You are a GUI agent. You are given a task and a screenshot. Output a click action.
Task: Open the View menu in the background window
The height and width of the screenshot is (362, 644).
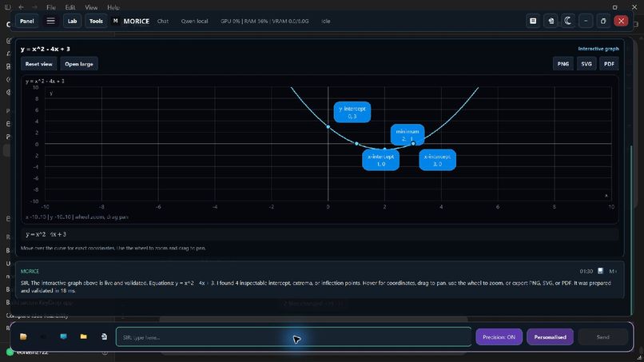91,7
